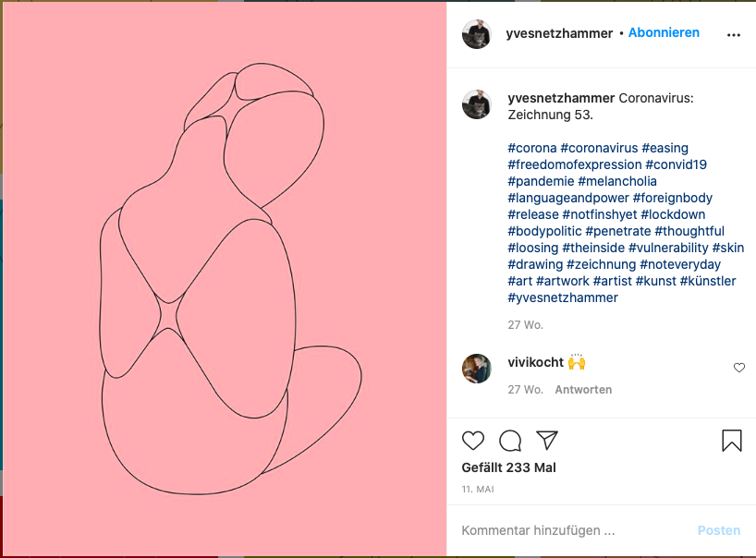Open vivikocht username link
This screenshot has height=558, width=756.
[x=536, y=361]
